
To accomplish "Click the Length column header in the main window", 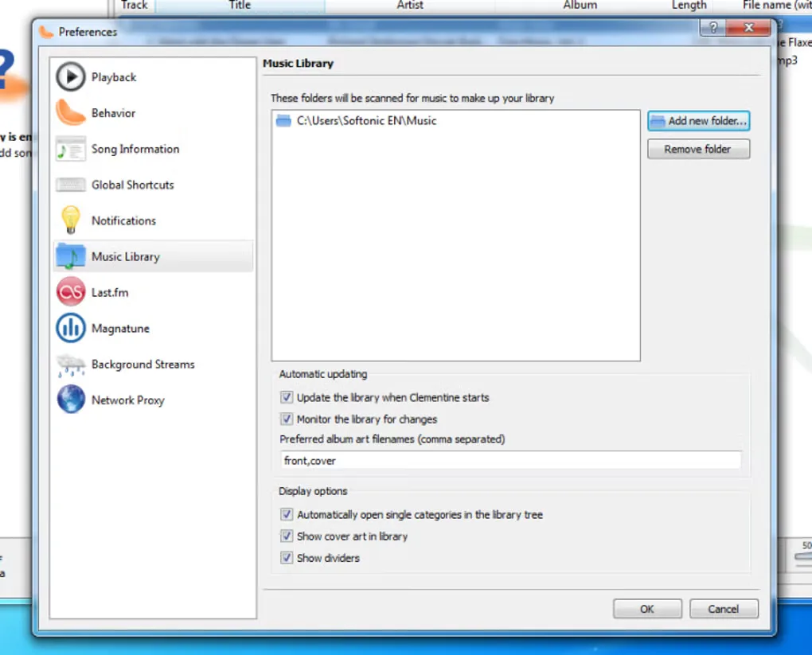I will pos(689,6).
